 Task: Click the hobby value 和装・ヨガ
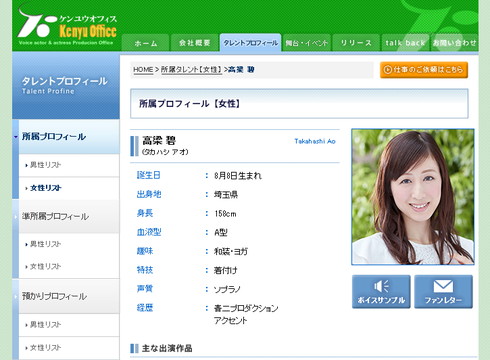pyautogui.click(x=231, y=251)
